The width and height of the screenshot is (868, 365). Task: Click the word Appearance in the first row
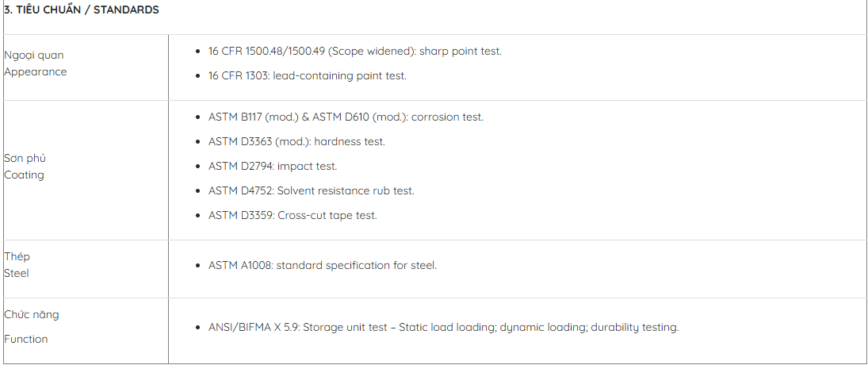[36, 72]
